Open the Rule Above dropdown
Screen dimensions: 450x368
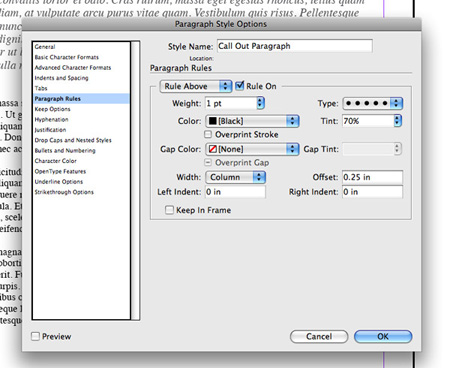point(196,86)
